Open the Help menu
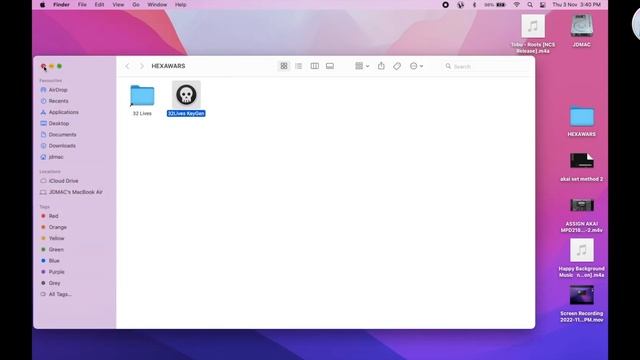The height and width of the screenshot is (360, 640). [x=180, y=5]
